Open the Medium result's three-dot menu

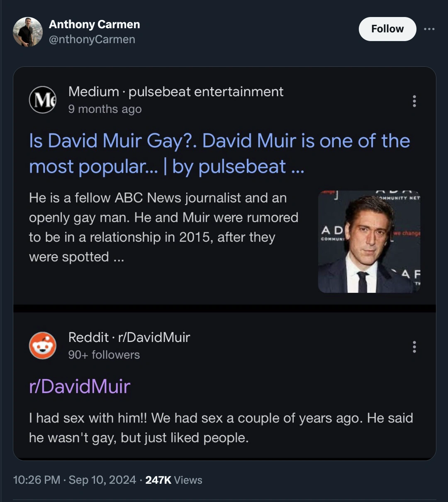click(x=414, y=101)
